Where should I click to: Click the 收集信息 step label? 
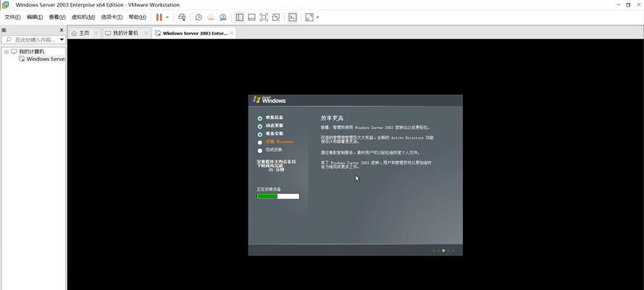275,117
